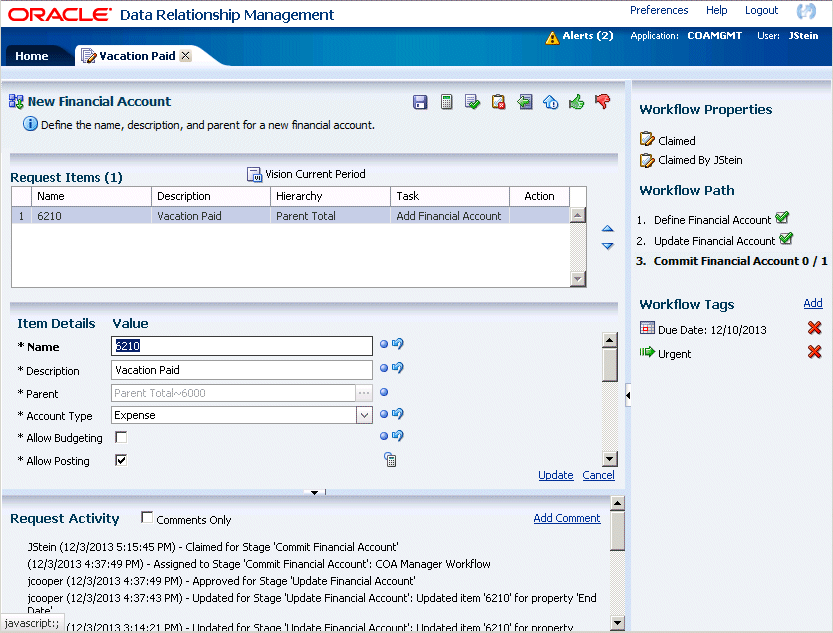Click Request Activity scrollbar down arrow
833x633 pixels.
[617, 622]
